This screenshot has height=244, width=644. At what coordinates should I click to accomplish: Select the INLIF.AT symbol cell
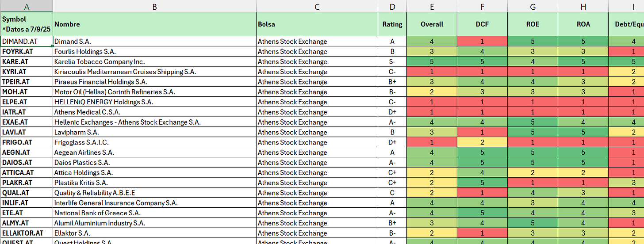(x=27, y=203)
